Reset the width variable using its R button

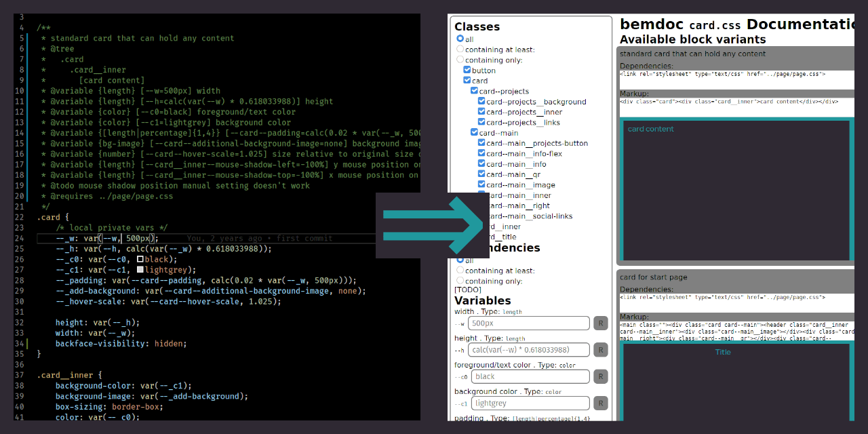point(600,323)
